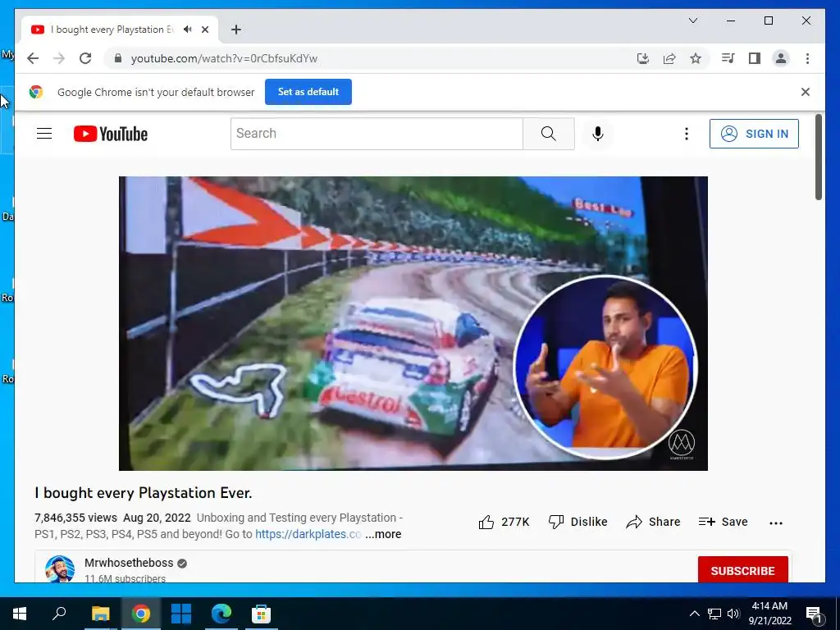Save the video to a playlist
Screen dimensions: 840x630
[723, 522]
